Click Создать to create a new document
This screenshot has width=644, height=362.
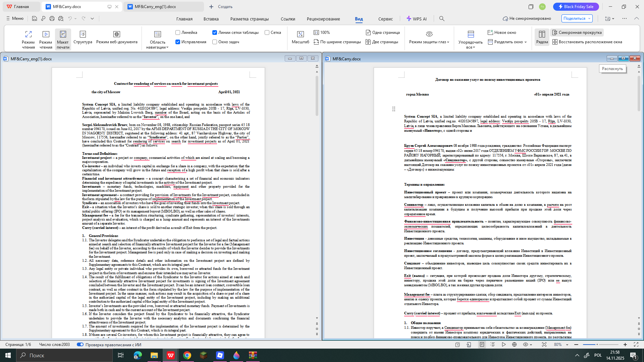pyautogui.click(x=221, y=7)
